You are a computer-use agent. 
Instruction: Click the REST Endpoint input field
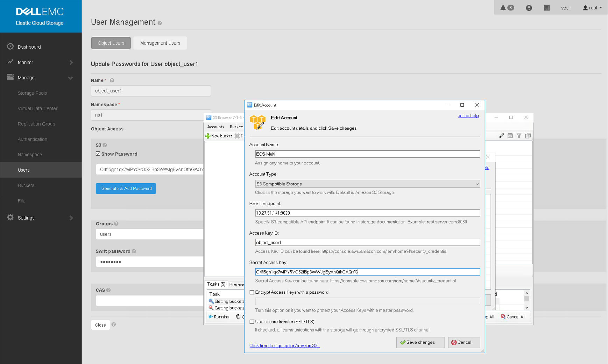(367, 213)
